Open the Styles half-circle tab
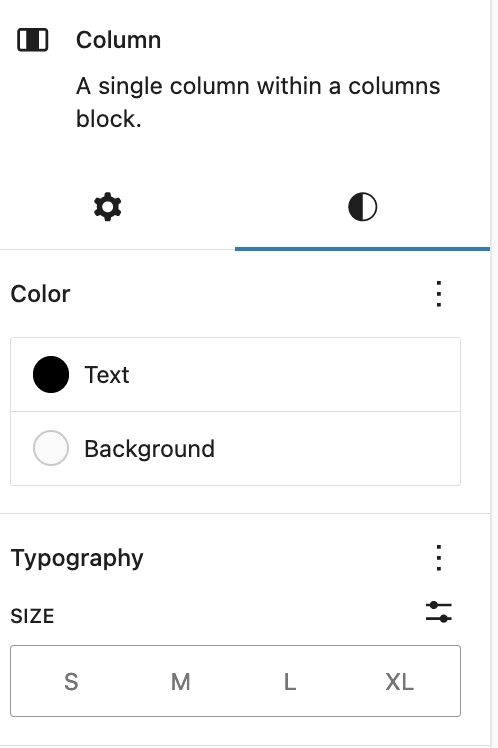 pos(363,207)
